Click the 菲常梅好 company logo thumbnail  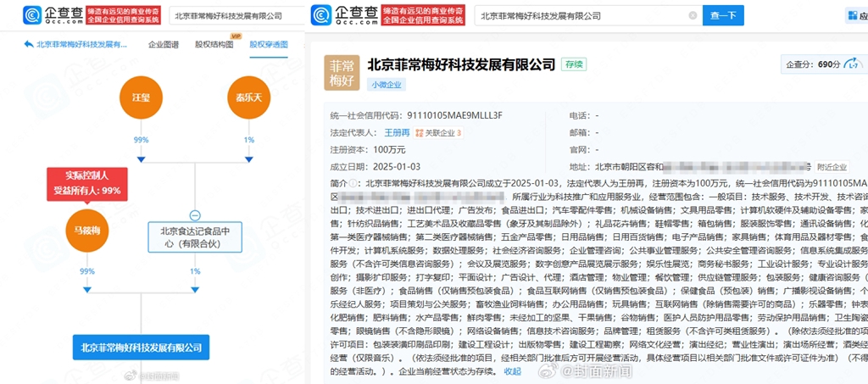click(342, 73)
